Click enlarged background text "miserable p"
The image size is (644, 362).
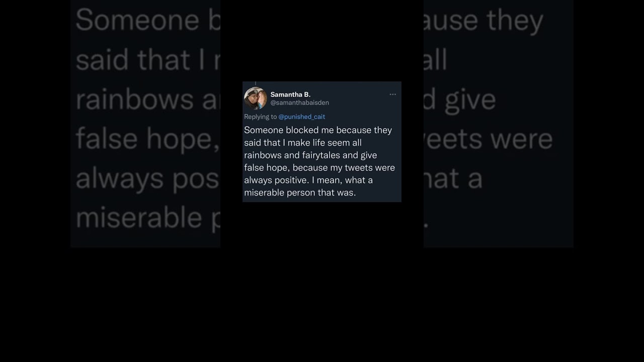pos(148,218)
